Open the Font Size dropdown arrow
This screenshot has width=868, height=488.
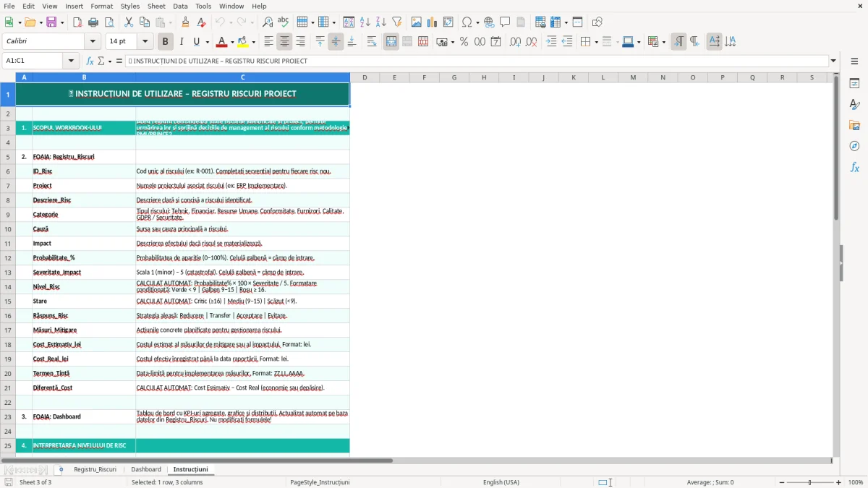[x=145, y=42]
